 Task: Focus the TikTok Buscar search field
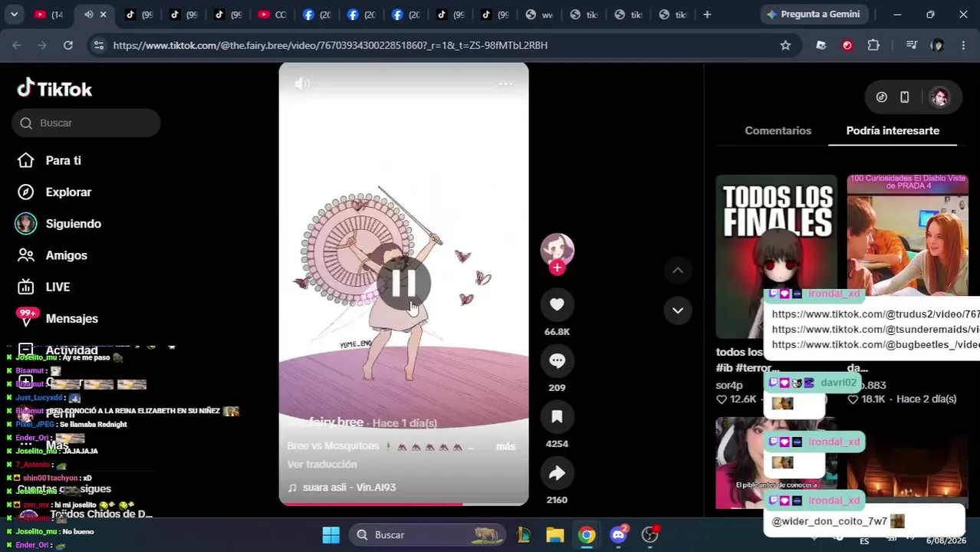[x=86, y=123]
